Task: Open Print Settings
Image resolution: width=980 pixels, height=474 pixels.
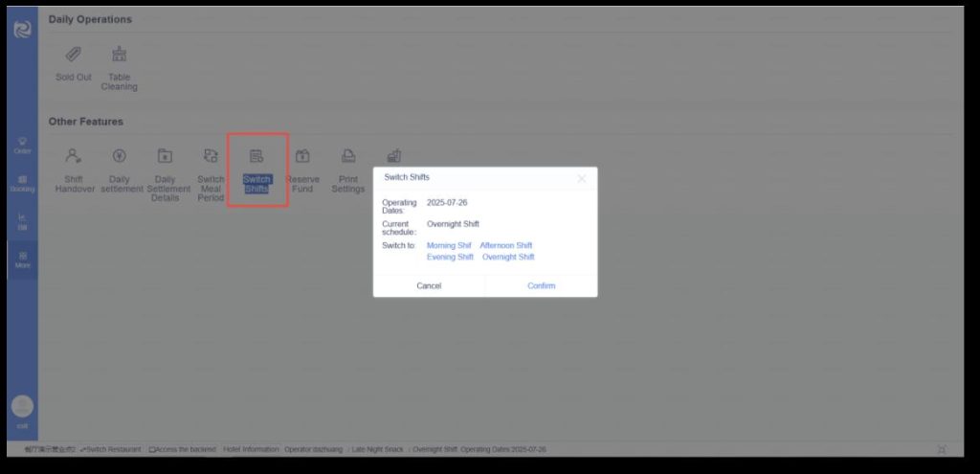Action: pos(348,156)
